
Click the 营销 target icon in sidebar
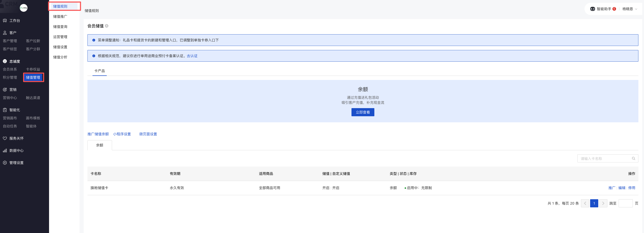pos(5,90)
